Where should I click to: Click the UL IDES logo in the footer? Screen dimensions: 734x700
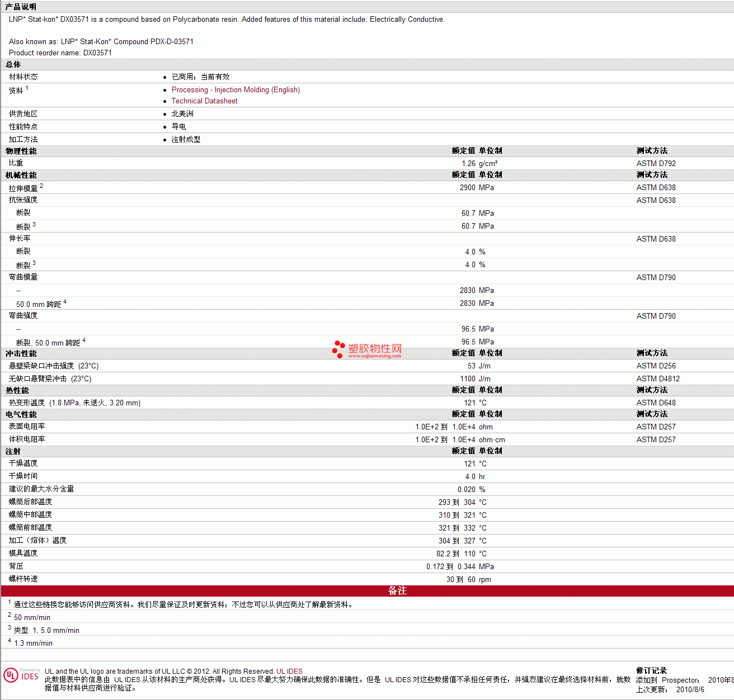[x=21, y=675]
